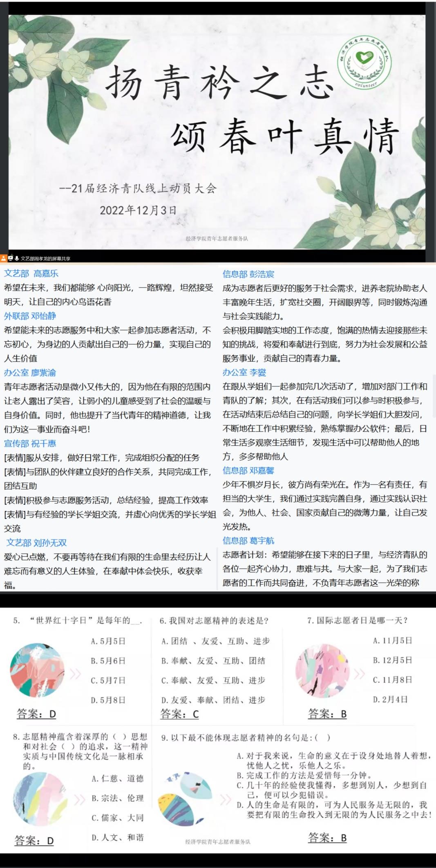Open the sender name 信息部 彭浩宸

coord(248,274)
